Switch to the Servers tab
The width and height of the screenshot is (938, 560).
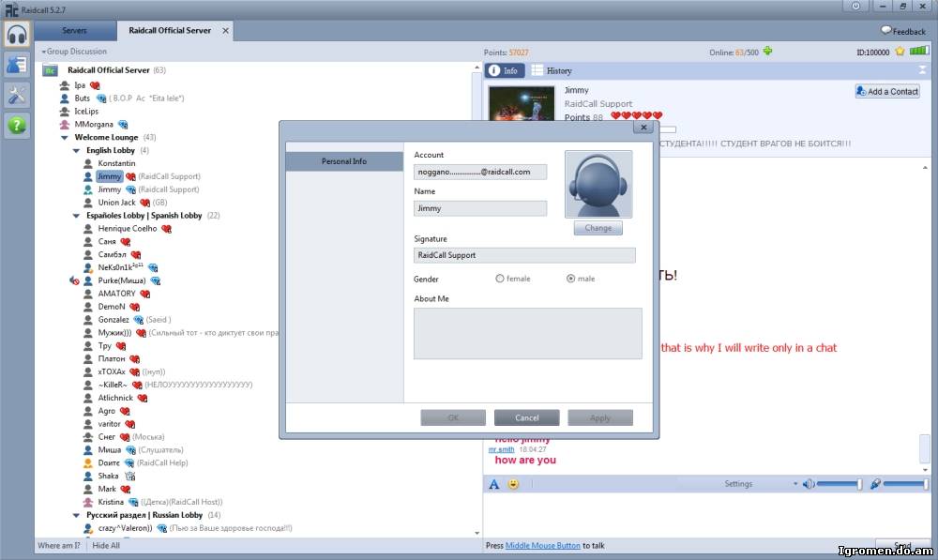tap(74, 31)
